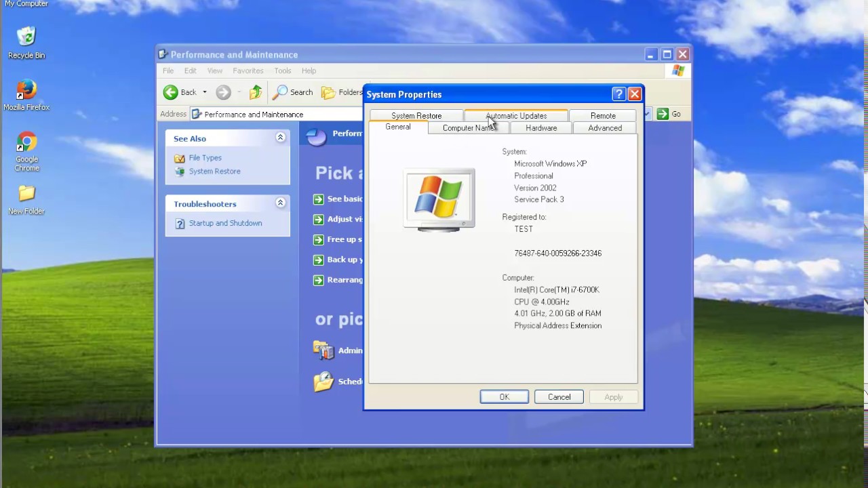This screenshot has height=488, width=868.
Task: Click the 'Intel(R) Core(TM) i7-6700K' text
Action: (x=557, y=290)
